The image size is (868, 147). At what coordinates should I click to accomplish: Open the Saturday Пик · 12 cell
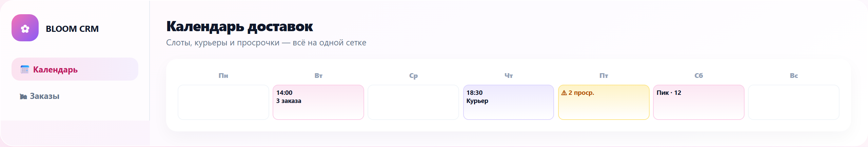coord(699,102)
